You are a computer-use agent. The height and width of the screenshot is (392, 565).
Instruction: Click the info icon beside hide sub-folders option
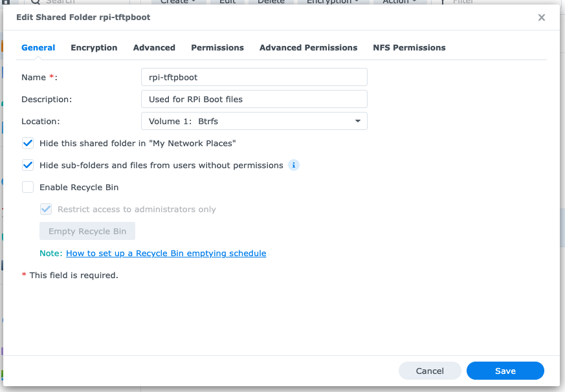tap(293, 165)
